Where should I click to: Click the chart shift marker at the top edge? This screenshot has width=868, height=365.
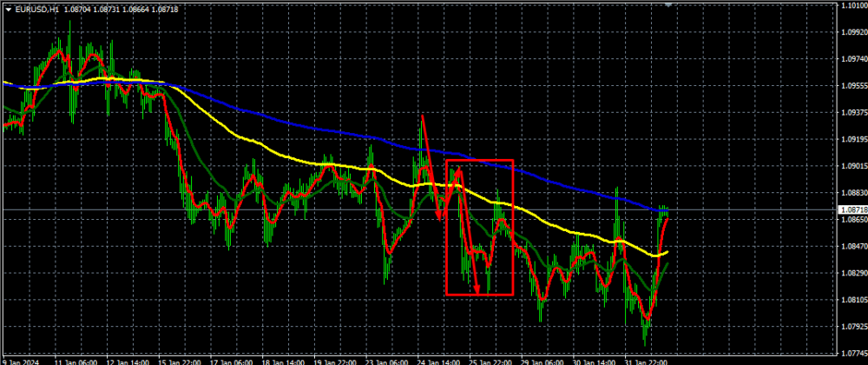[668, 3]
